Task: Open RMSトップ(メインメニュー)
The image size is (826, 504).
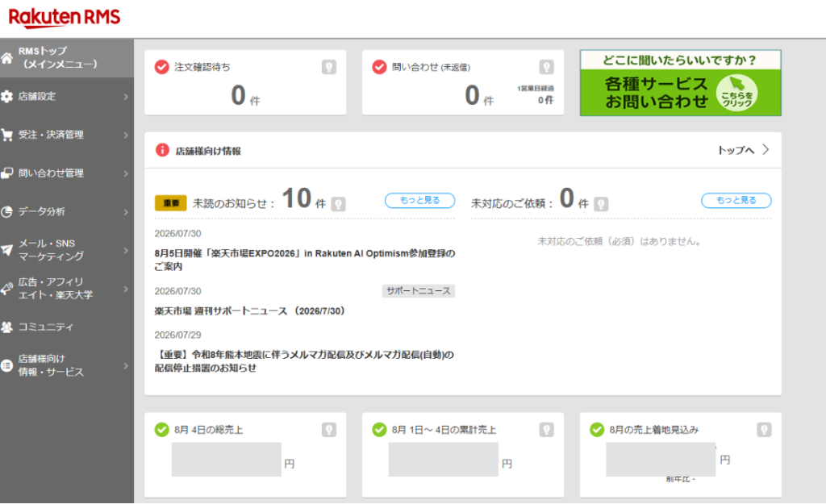Action: tap(67, 58)
